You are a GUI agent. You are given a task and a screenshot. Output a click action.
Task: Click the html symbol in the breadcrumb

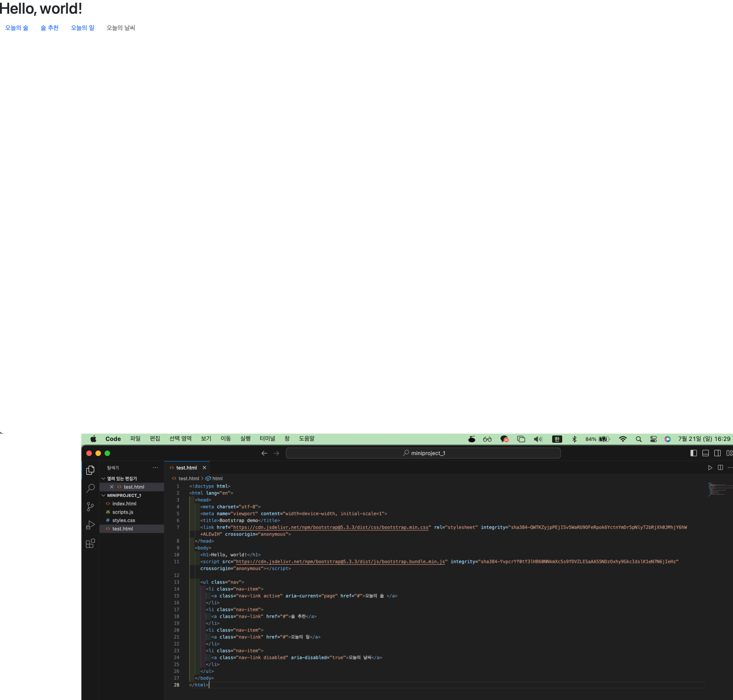coord(214,478)
